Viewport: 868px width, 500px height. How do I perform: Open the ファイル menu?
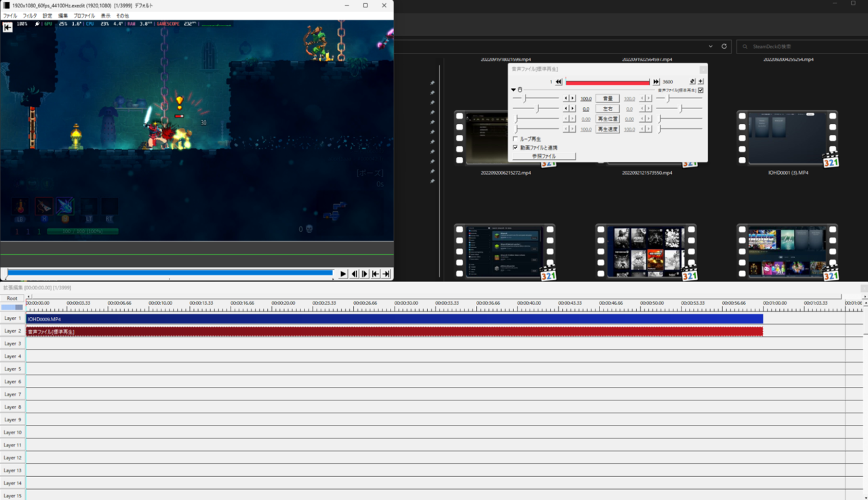point(10,16)
